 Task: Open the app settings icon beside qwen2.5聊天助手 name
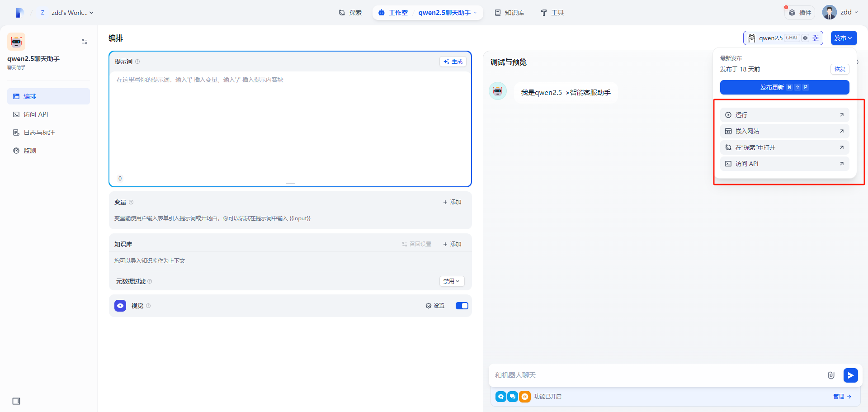pos(84,41)
